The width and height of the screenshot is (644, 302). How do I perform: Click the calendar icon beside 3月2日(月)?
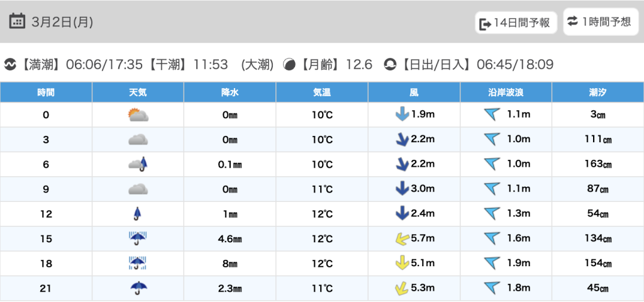[18, 21]
